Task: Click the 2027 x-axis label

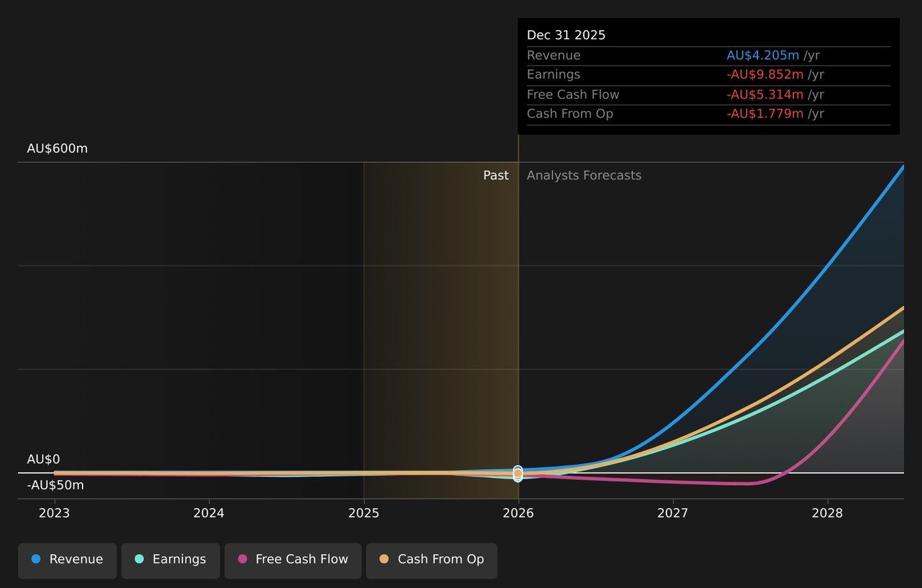Action: point(673,513)
